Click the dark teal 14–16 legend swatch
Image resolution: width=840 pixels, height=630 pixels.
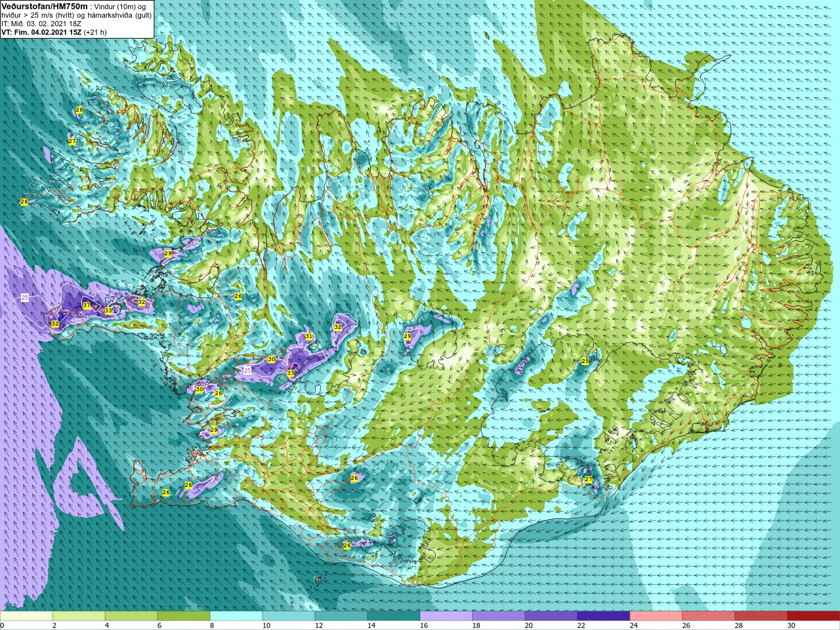(x=394, y=616)
